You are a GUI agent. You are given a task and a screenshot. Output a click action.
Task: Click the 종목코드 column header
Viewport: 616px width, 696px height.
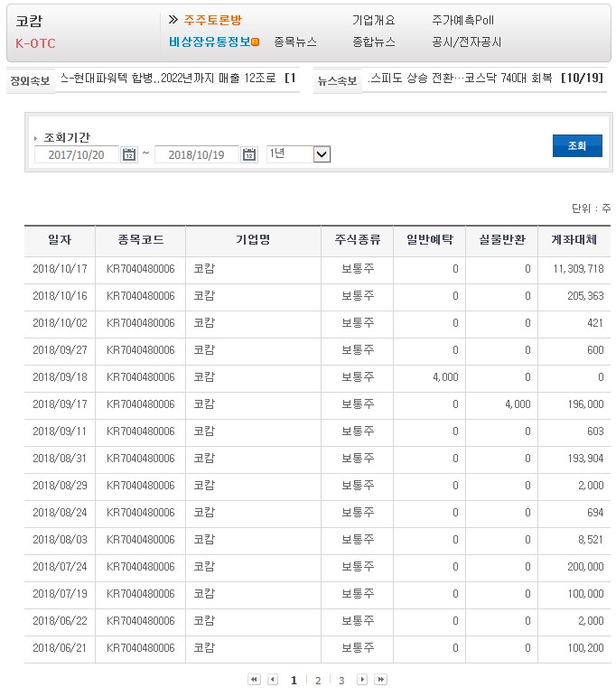[x=140, y=240]
